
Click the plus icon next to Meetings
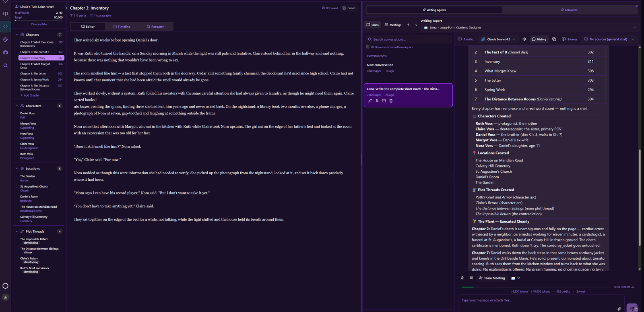tap(408, 25)
